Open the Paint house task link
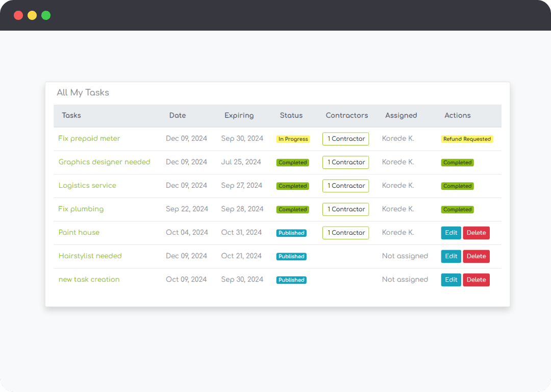 tap(79, 232)
